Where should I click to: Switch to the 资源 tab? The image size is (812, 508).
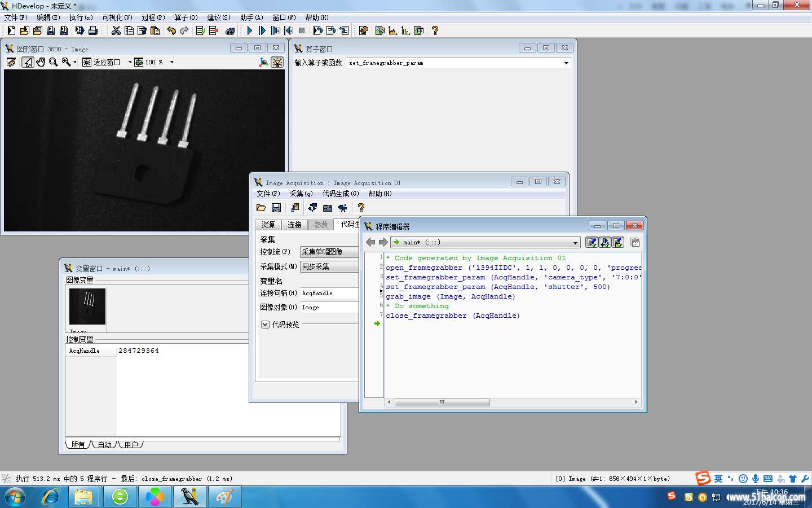pos(268,225)
